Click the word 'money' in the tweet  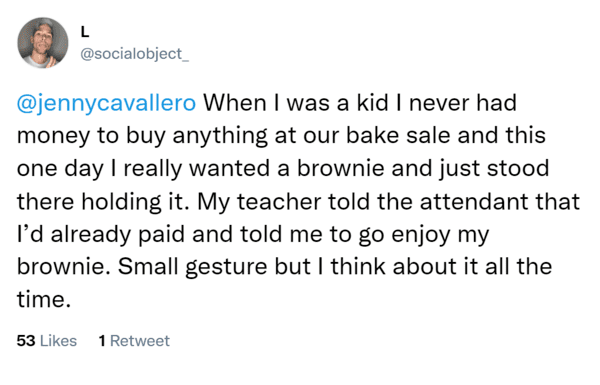tap(53, 137)
